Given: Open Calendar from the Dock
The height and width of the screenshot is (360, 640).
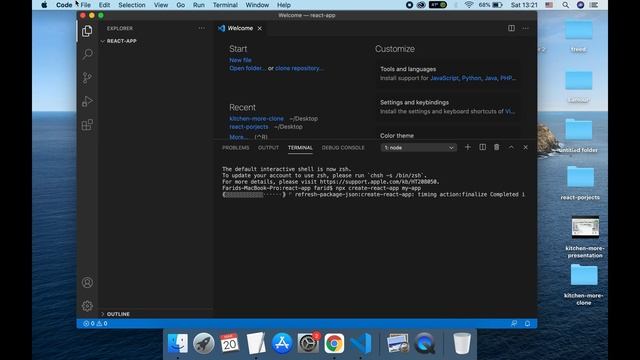Looking at the screenshot, I should (x=229, y=343).
